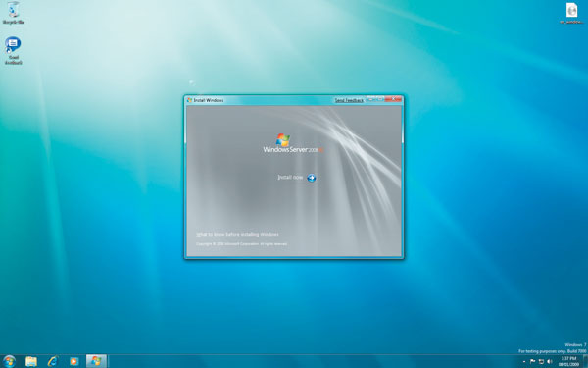Show hidden tray icons arrow
Screen dimensions: 588x368
coord(524,361)
